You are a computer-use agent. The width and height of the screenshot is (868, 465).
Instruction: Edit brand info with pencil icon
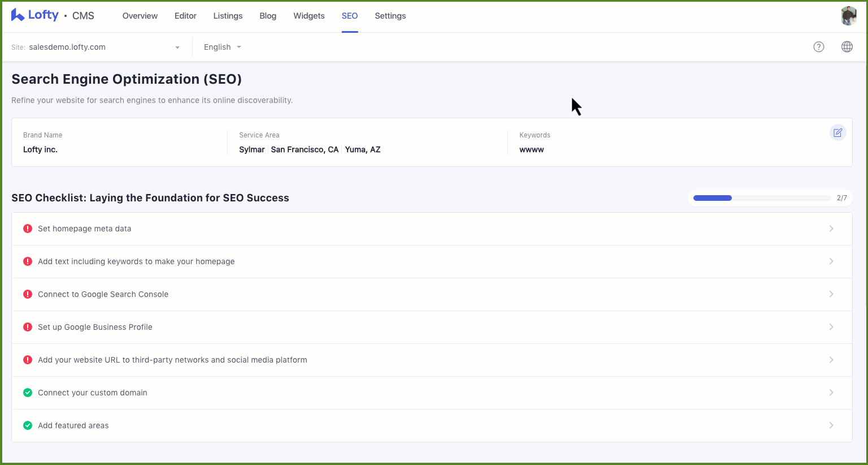pos(838,132)
